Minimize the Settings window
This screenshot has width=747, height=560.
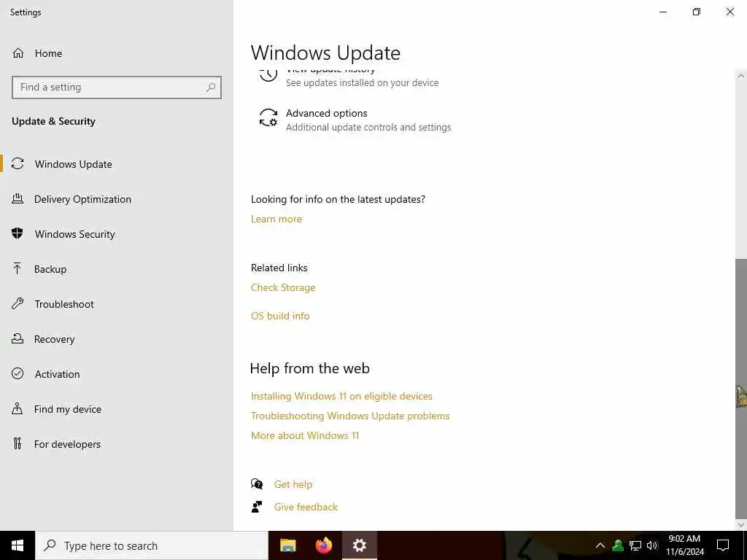[x=662, y=12]
